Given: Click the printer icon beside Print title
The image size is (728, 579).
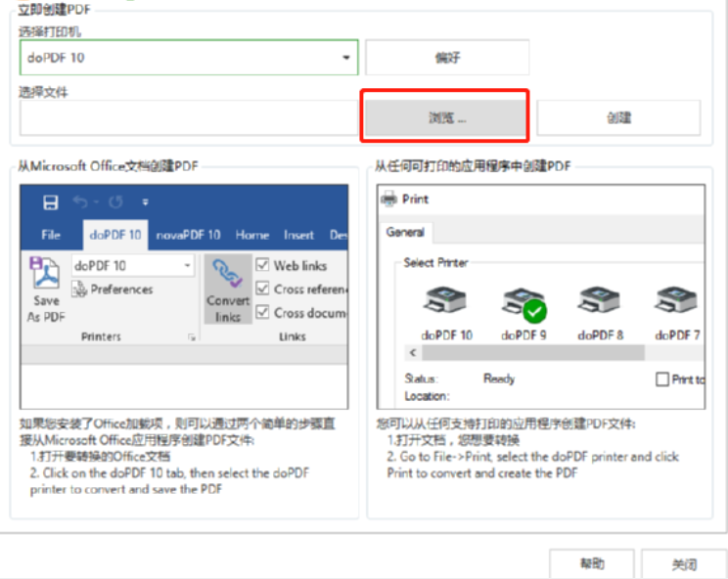Looking at the screenshot, I should (x=388, y=200).
